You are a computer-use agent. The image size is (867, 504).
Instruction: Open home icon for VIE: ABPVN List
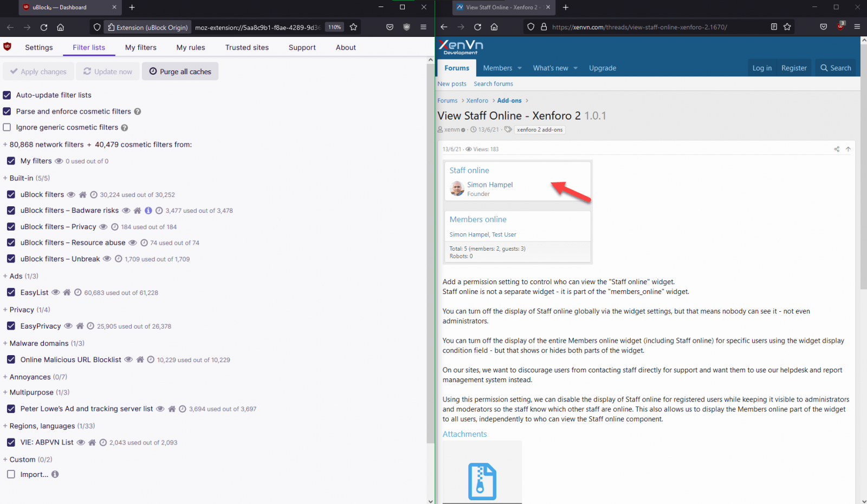click(x=92, y=442)
